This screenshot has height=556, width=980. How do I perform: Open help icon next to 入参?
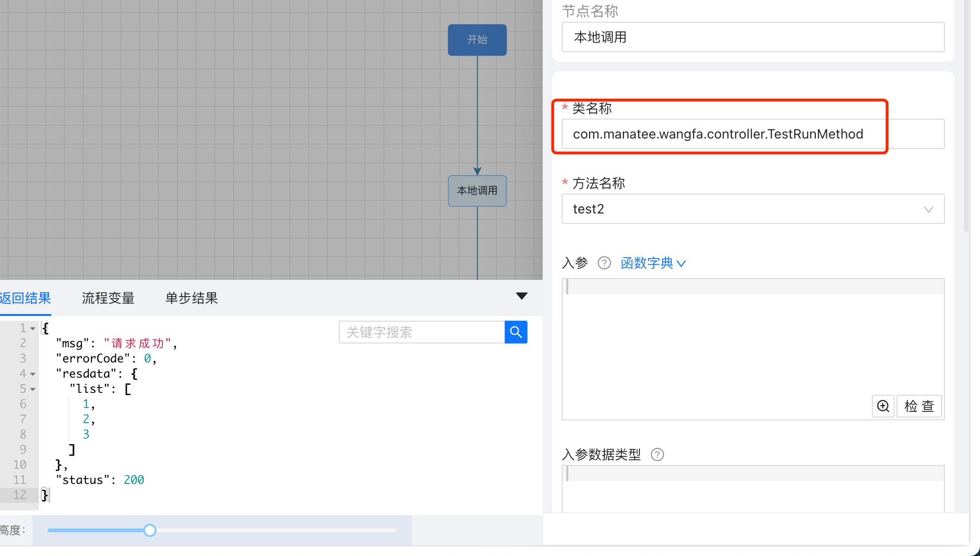pos(604,263)
